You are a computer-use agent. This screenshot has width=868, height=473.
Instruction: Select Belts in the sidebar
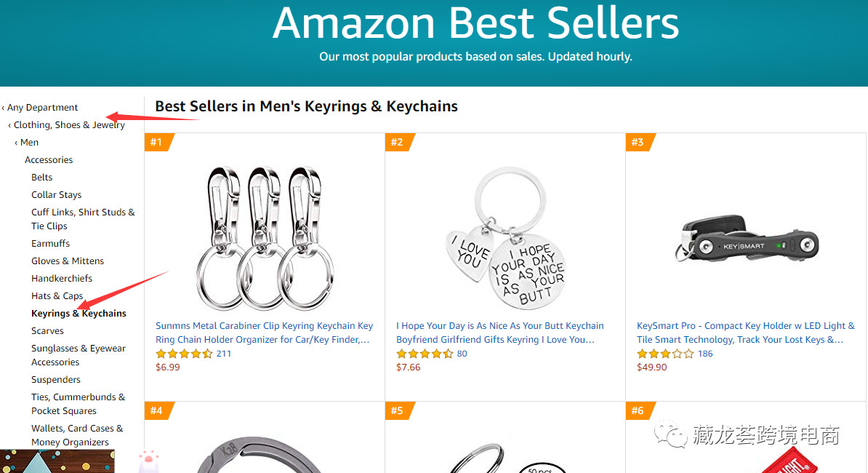[42, 178]
